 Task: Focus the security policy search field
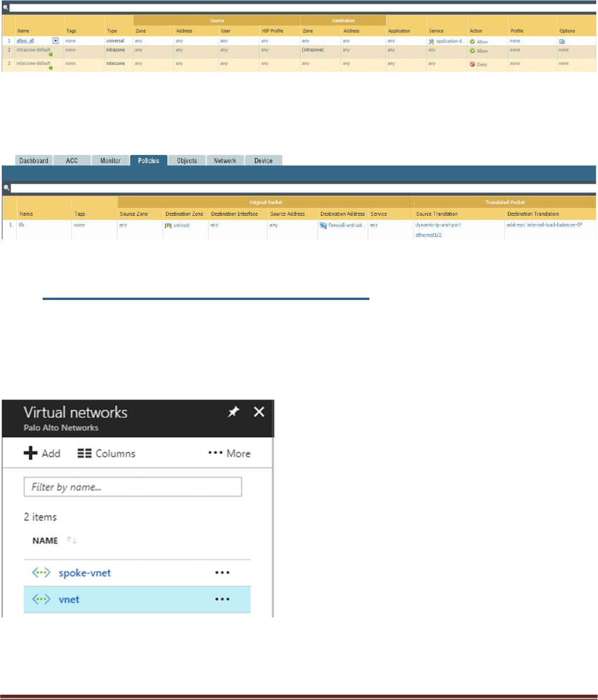click(x=303, y=8)
